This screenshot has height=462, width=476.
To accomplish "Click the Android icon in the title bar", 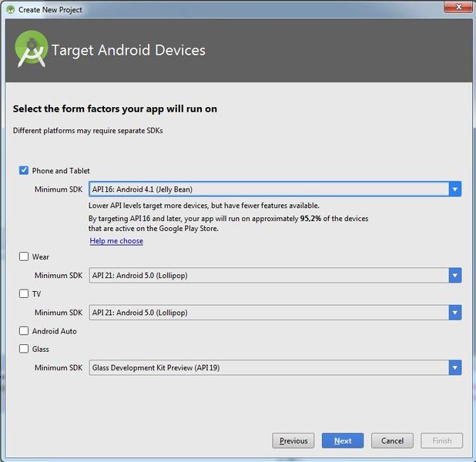I will pos(11,10).
